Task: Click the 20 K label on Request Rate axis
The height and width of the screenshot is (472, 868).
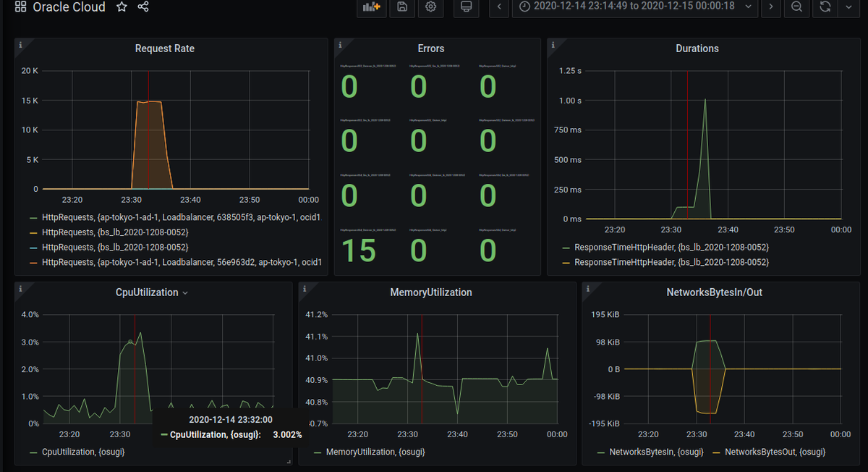Action: click(x=30, y=71)
